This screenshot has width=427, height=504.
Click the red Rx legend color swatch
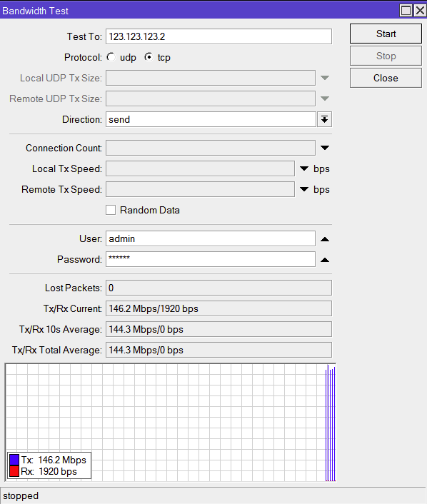tap(14, 471)
